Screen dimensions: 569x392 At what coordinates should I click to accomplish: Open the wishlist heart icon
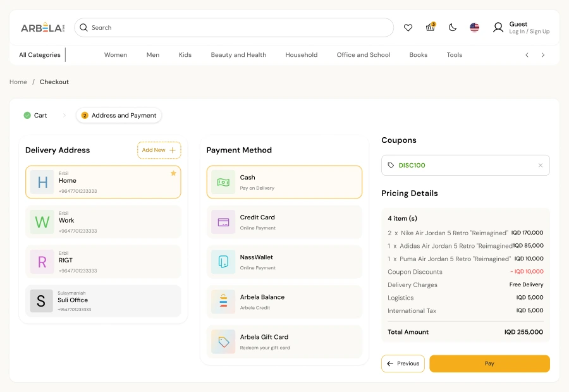point(408,28)
